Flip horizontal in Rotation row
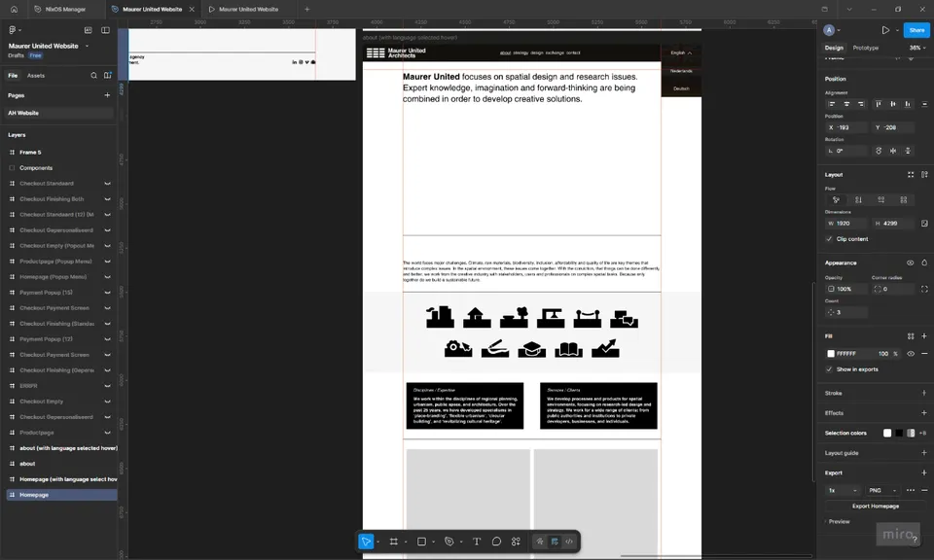 pyautogui.click(x=893, y=151)
